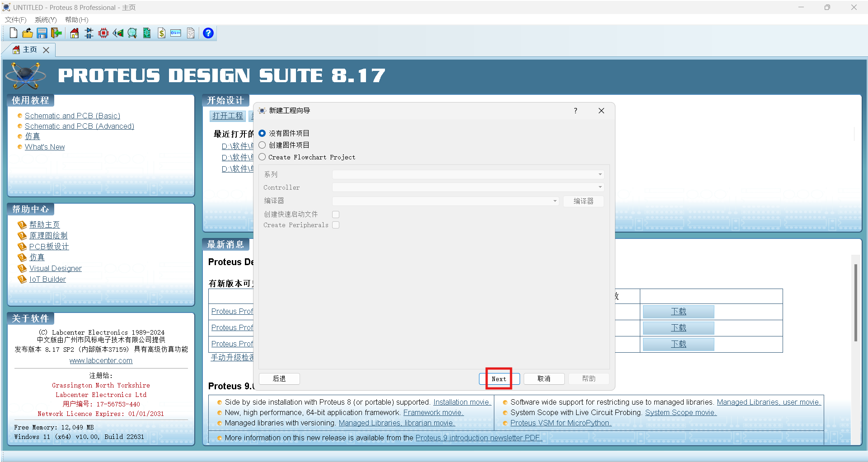Open the 文件(F) menu
The height and width of the screenshot is (462, 868).
15,20
